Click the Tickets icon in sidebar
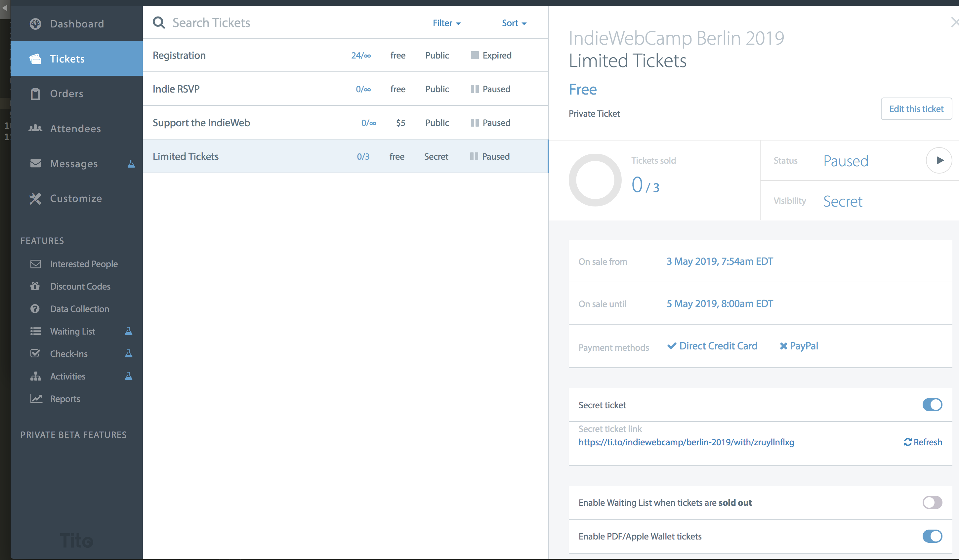This screenshot has height=560, width=959. 35,59
